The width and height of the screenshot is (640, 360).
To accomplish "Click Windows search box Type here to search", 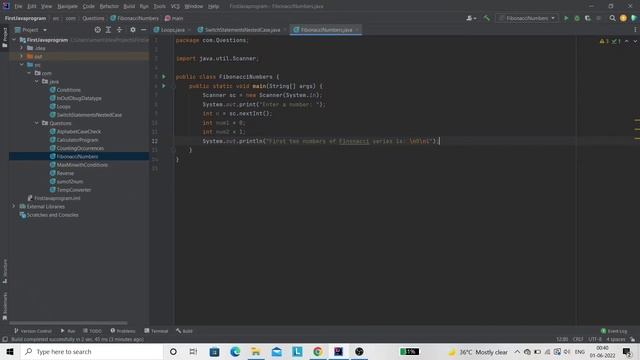I will point(92,351).
